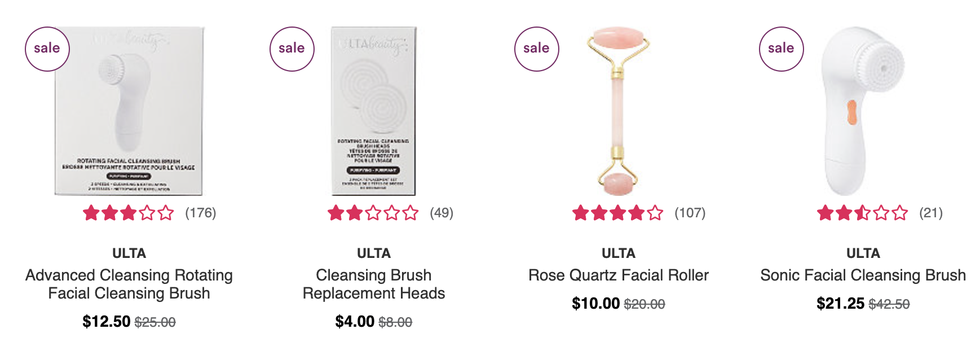Open the rotating facial cleansing brush box image
The width and height of the screenshot is (980, 342).
129,111
